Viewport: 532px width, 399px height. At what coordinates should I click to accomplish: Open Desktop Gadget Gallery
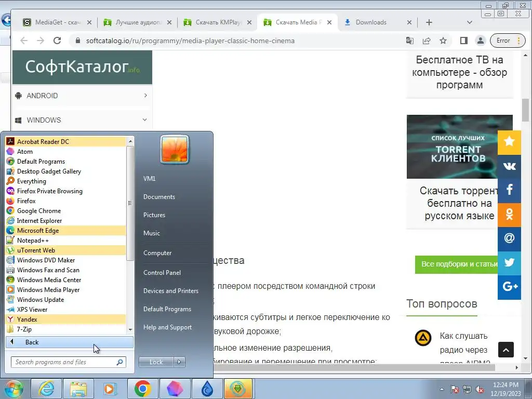[x=66, y=171]
